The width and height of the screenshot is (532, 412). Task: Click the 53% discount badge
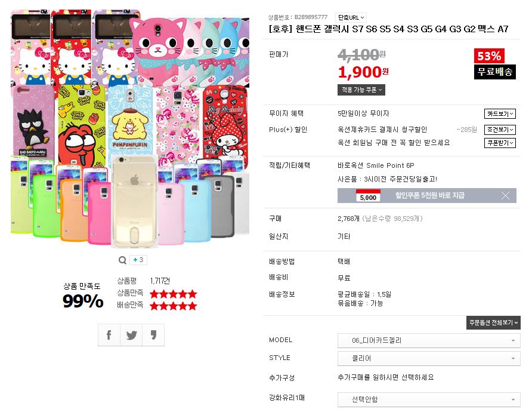pos(489,56)
